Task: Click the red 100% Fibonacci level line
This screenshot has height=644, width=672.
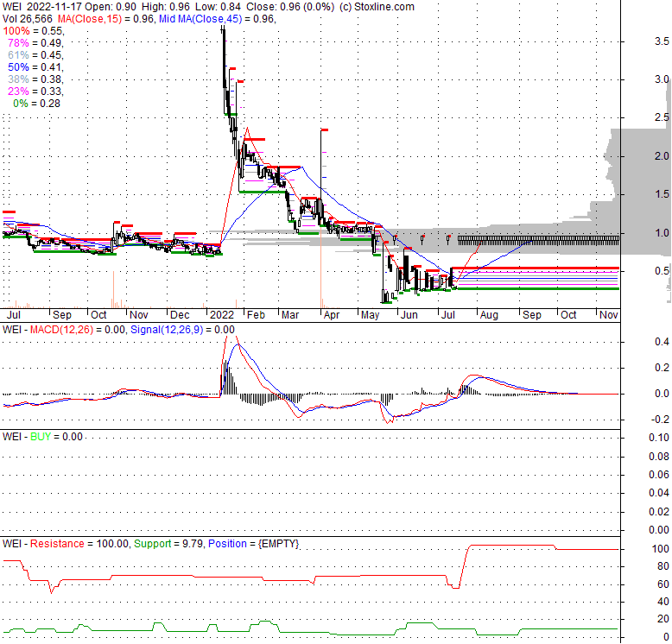Action: pyautogui.click(x=536, y=268)
